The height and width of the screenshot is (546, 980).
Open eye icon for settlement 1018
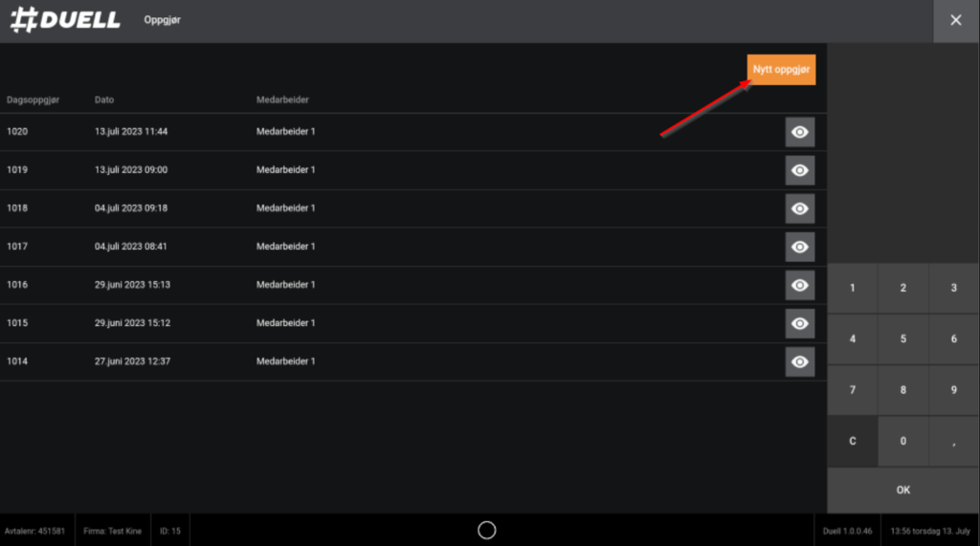[x=799, y=208]
